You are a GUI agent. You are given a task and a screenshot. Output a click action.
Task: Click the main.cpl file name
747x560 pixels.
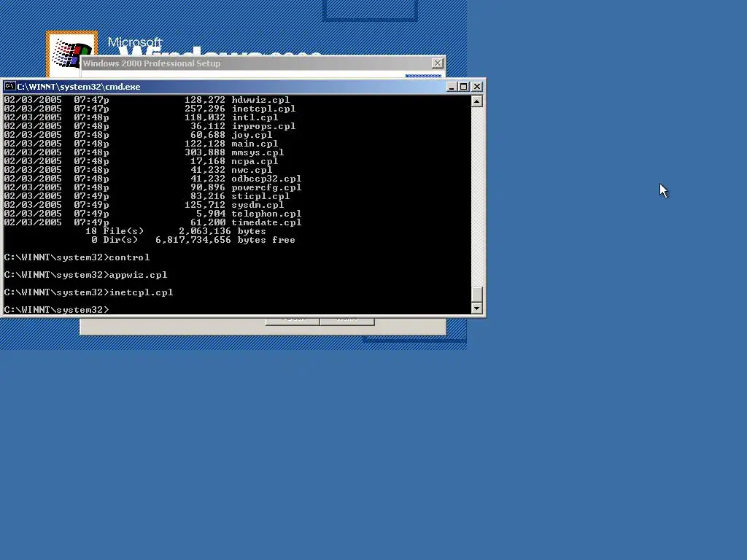coord(255,144)
